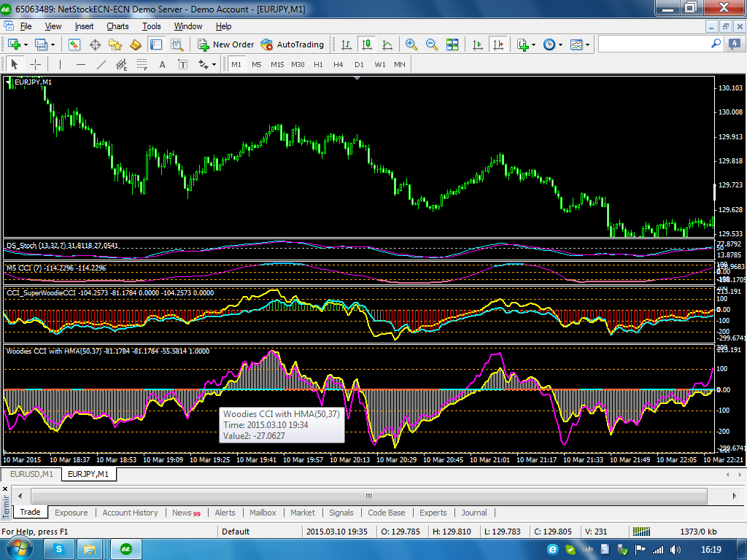Click in the toolbar search field
Image resolution: width=747 pixels, height=560 pixels.
pos(653,44)
